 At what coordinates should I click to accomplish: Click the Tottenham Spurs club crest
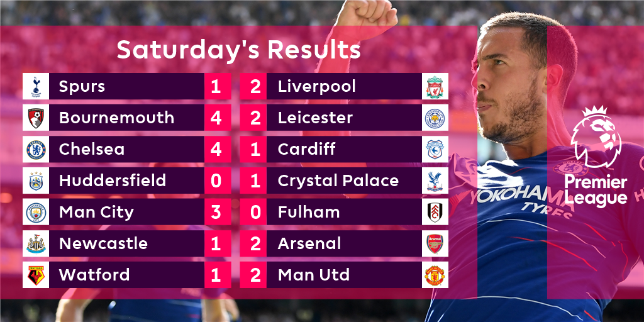36,86
